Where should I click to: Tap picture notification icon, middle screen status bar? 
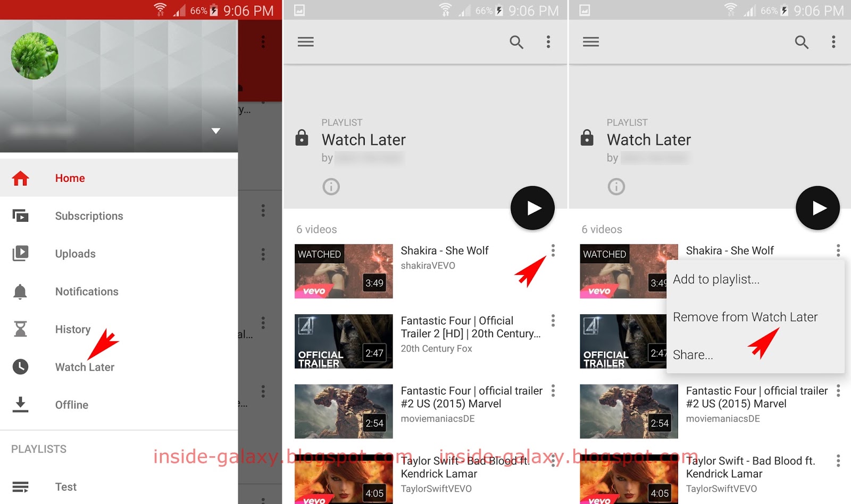pos(299,10)
